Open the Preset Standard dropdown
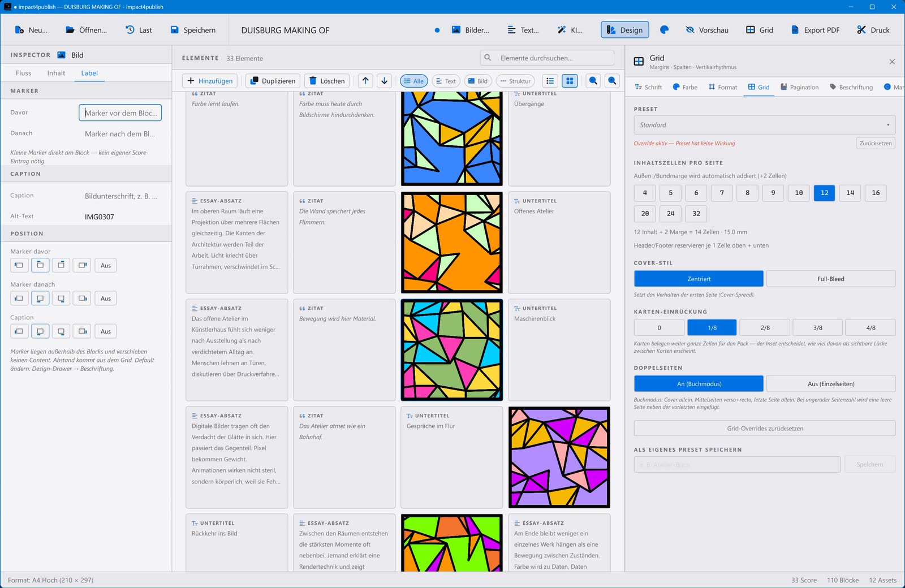This screenshot has height=588, width=905. pyautogui.click(x=764, y=125)
